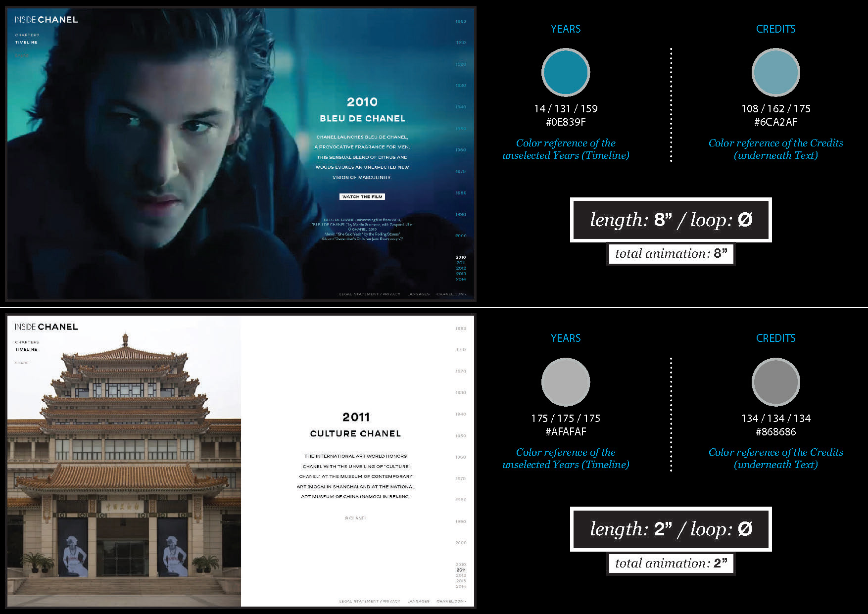The width and height of the screenshot is (868, 614).
Task: Select year 1930 on the blue 2010 page timeline
Action: [461, 86]
